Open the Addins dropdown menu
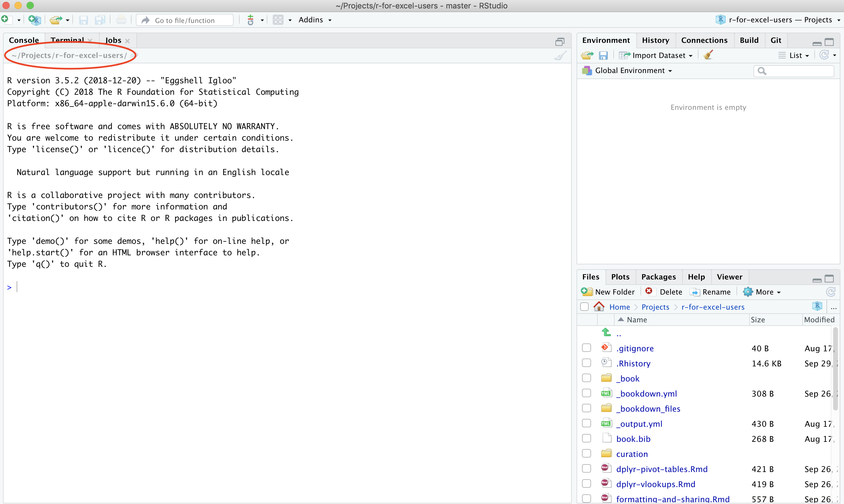Image resolution: width=844 pixels, height=504 pixels. (x=315, y=20)
